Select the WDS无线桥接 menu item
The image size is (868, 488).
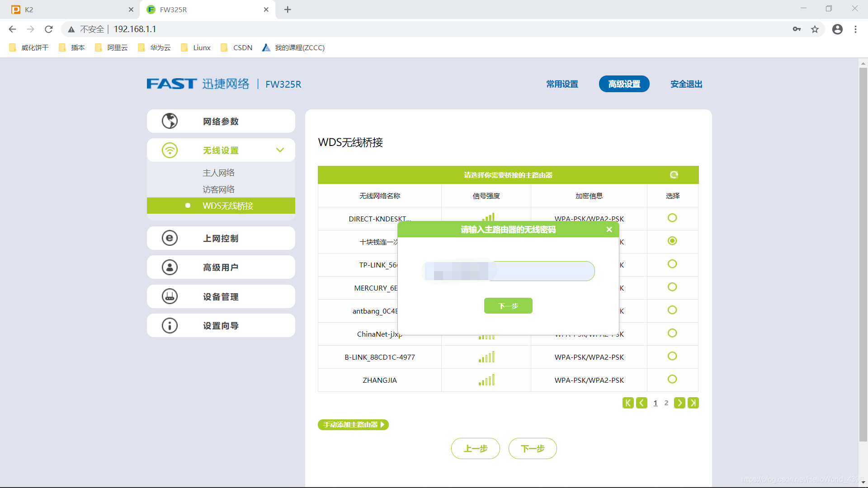[228, 206]
